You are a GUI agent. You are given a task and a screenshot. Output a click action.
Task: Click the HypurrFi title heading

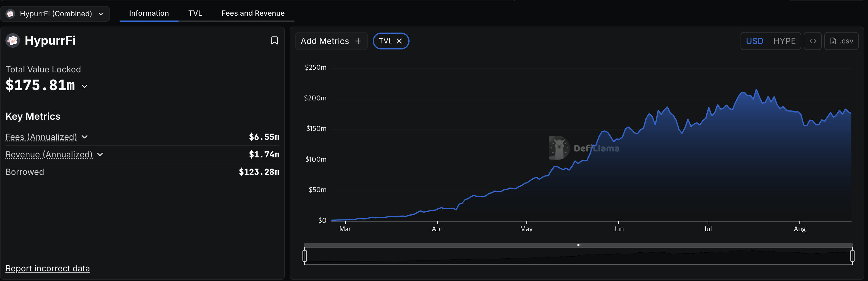pos(50,40)
